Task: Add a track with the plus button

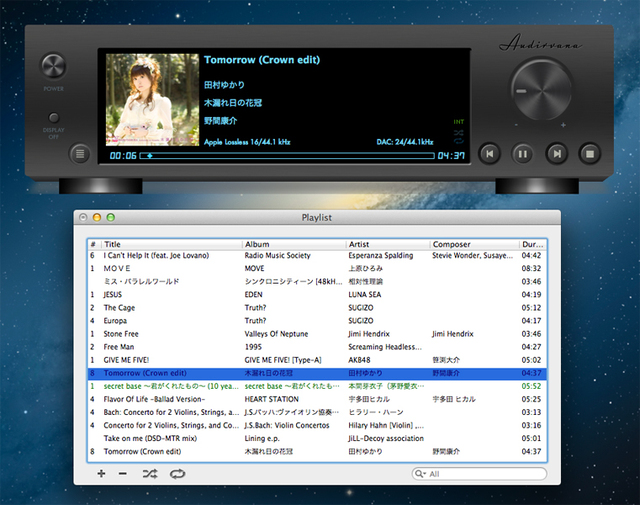Action: tap(101, 473)
